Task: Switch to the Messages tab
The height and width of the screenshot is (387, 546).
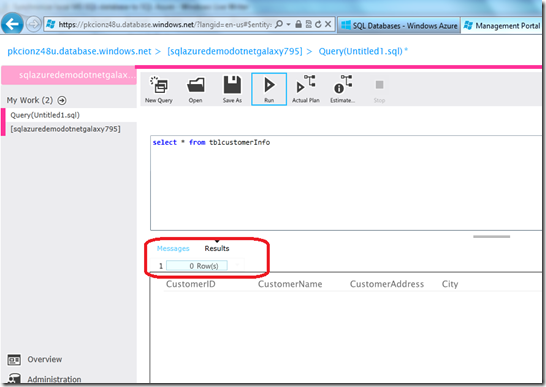Action: pos(173,248)
